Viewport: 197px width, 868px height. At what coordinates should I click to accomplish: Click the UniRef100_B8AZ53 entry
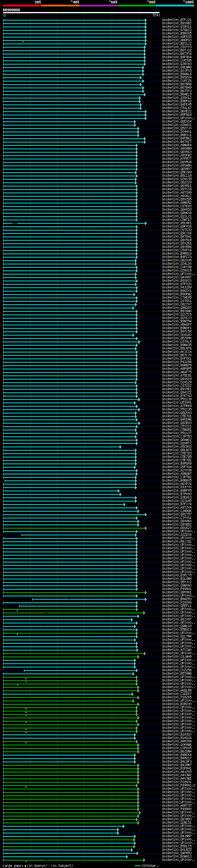pyautogui.click(x=177, y=599)
